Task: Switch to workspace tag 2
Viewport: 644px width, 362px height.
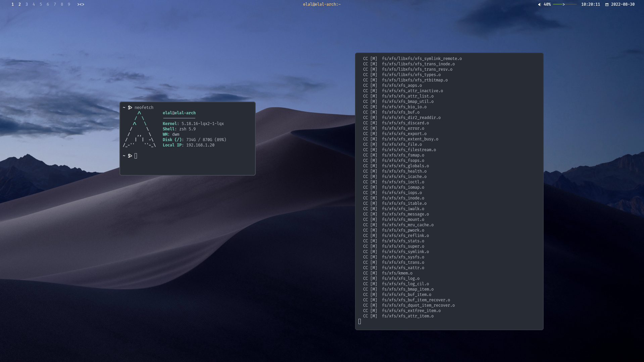Action: tap(19, 4)
